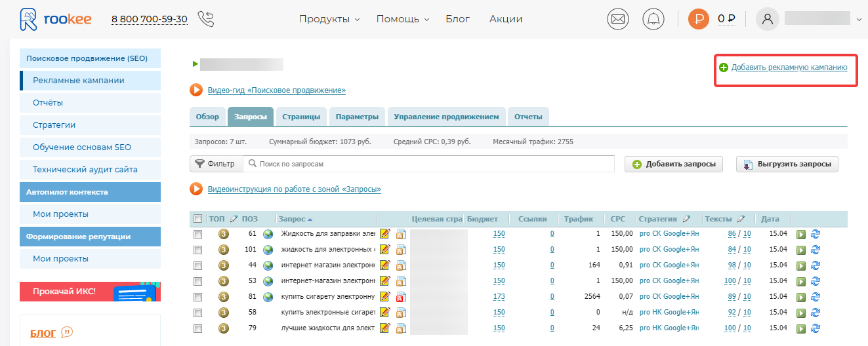Viewport: 868px width, 346px height.
Task: Expand the Продукты dropdown menu
Action: pos(329,19)
